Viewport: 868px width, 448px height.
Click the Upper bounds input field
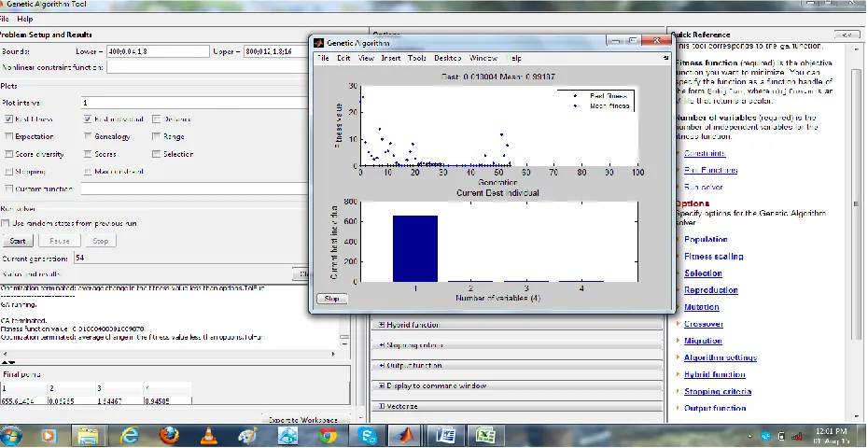(277, 51)
